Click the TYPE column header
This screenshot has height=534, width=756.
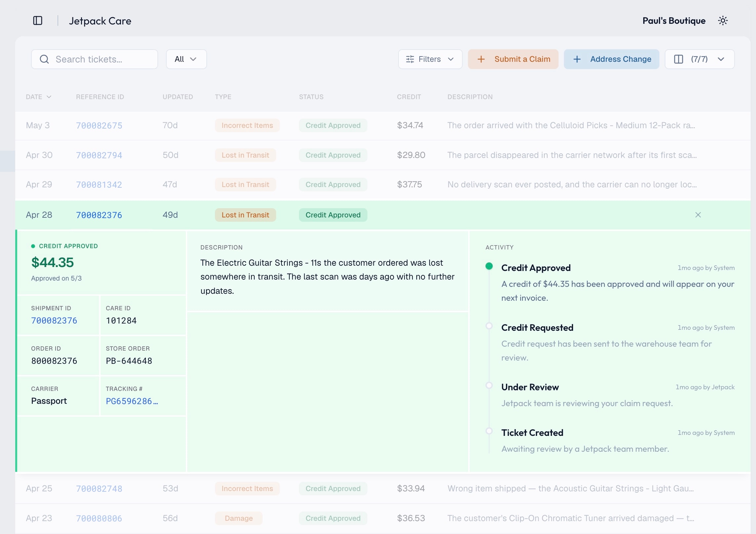tap(223, 97)
